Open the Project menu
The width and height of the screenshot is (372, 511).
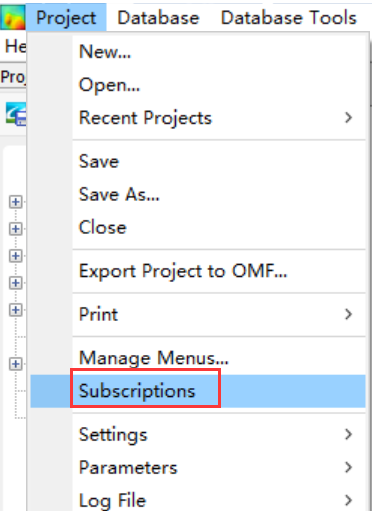(66, 17)
